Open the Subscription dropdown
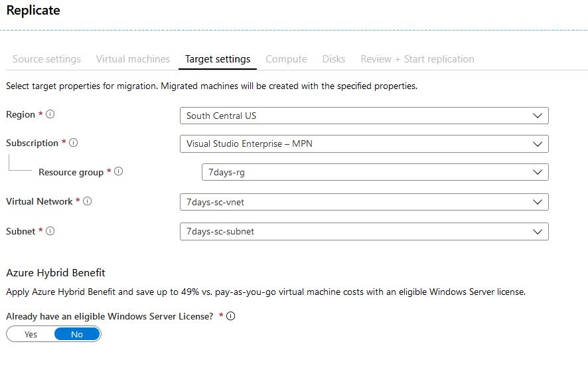The image size is (588, 366). 364,143
